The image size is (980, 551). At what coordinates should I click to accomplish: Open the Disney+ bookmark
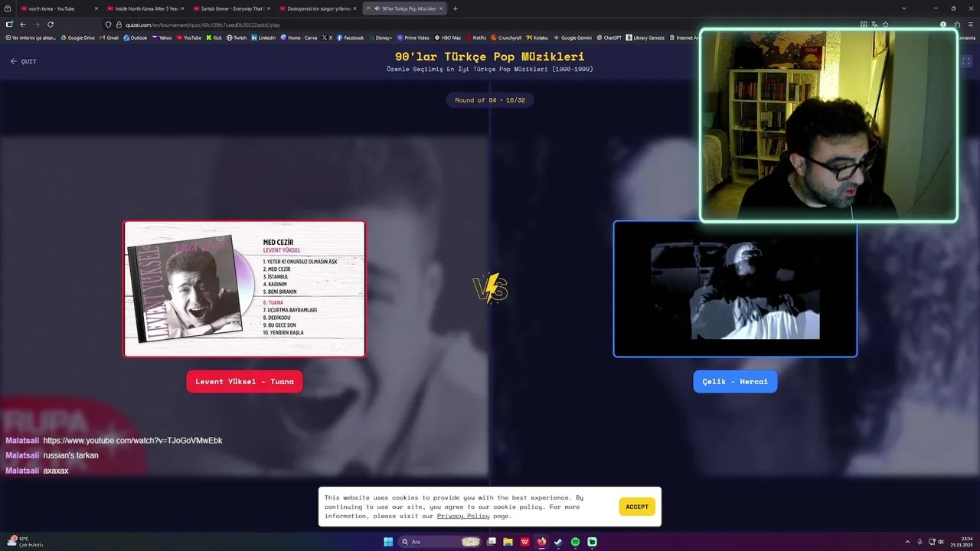click(x=380, y=37)
